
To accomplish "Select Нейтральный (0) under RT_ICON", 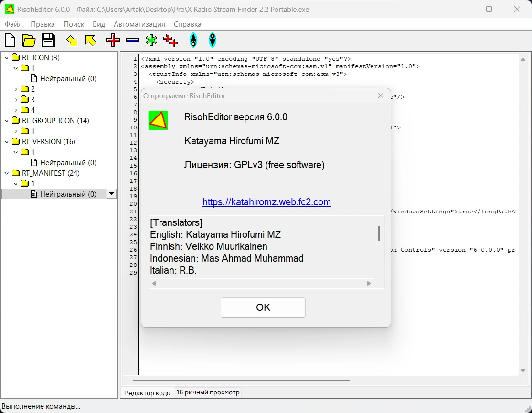I will click(x=68, y=79).
